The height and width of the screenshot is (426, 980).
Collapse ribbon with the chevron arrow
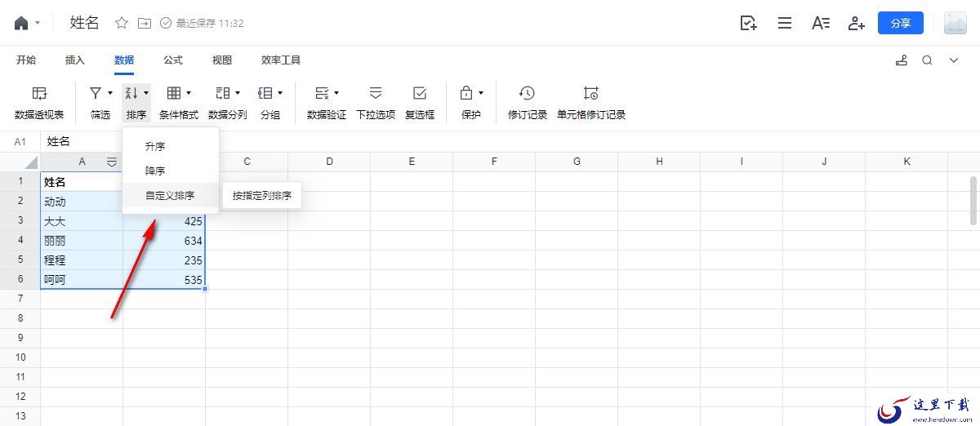(953, 60)
